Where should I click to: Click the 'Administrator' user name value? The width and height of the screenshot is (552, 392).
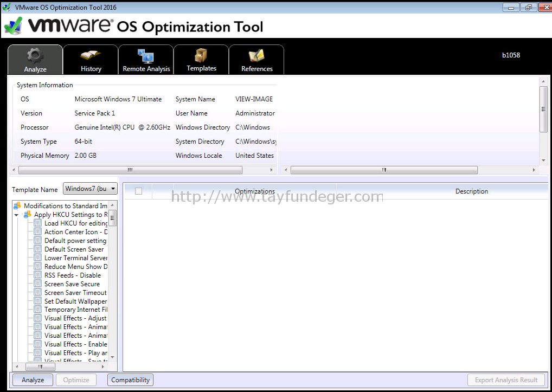point(255,113)
